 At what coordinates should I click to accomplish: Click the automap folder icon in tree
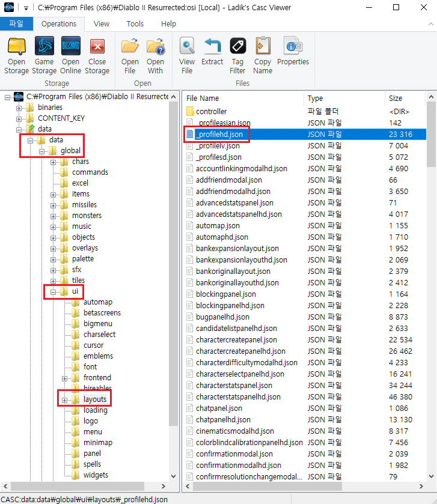point(76,302)
